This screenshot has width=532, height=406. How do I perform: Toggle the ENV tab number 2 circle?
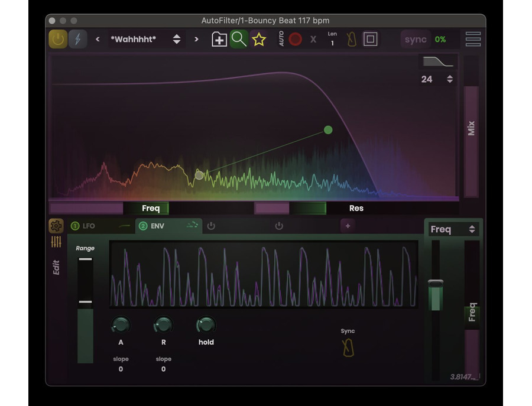(143, 226)
